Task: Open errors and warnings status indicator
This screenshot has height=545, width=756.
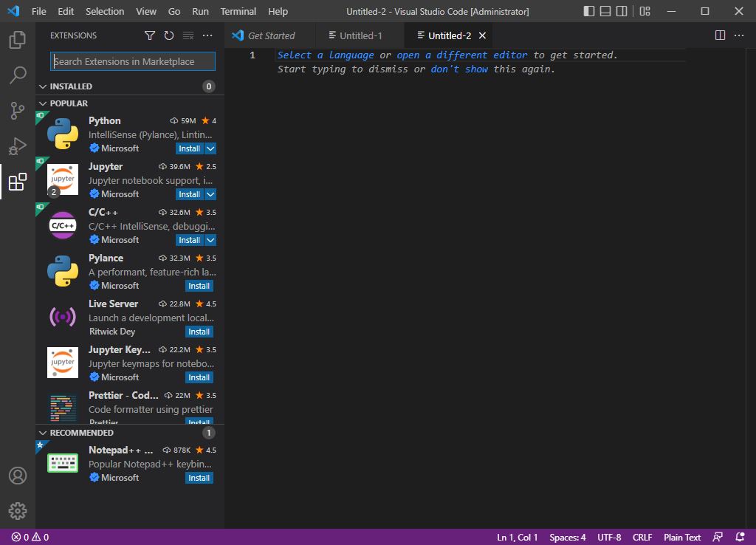Action: pos(30,538)
